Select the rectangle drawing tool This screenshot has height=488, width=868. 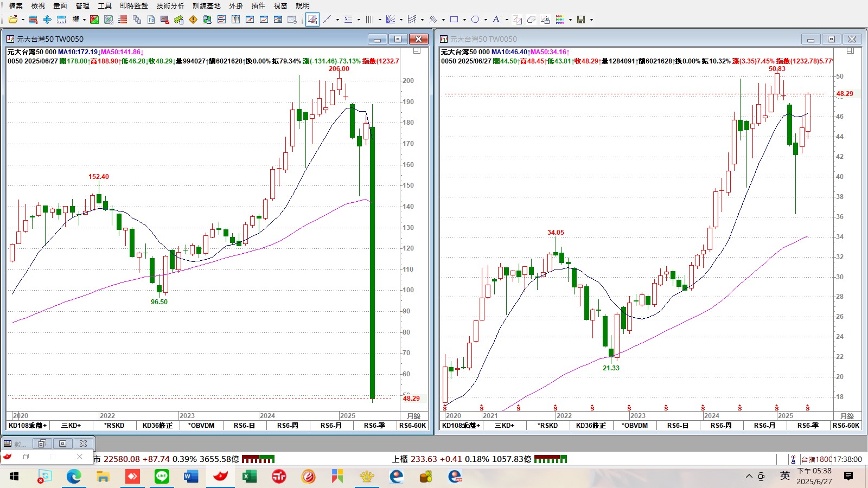pos(454,20)
